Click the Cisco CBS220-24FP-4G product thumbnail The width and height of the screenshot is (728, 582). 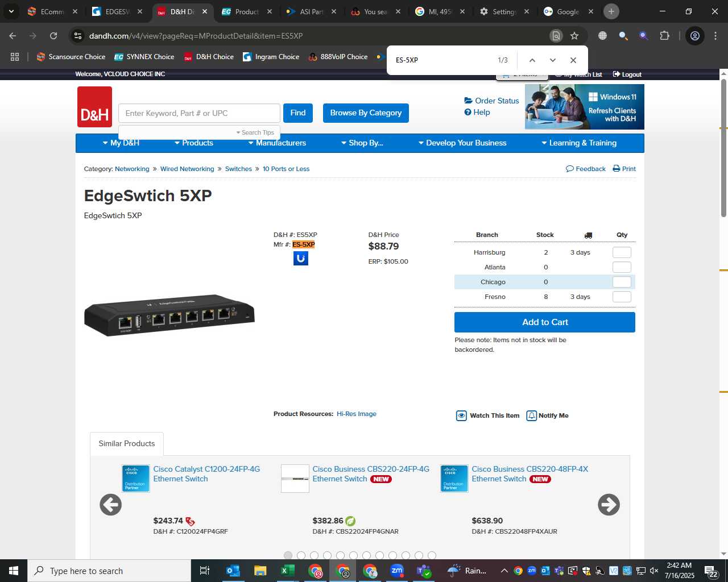click(295, 479)
